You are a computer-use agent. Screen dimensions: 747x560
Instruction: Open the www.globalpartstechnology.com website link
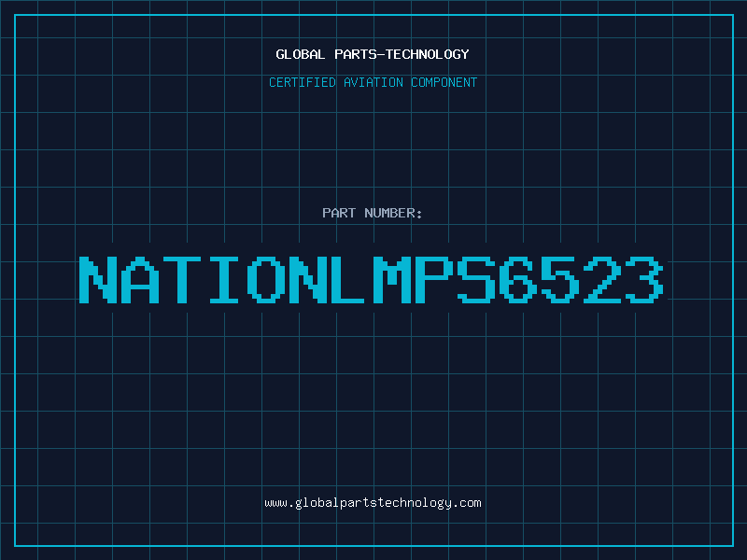(373, 503)
